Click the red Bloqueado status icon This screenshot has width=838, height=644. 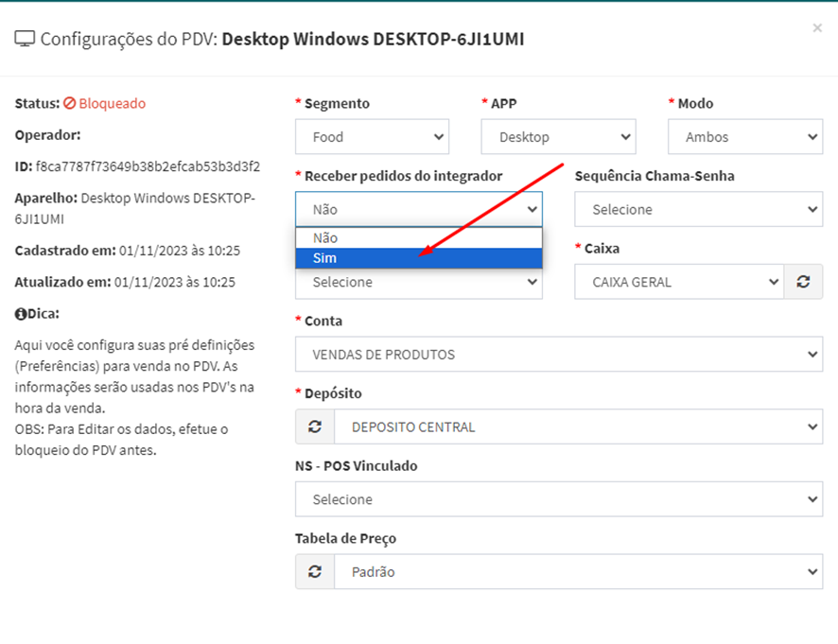(x=69, y=103)
